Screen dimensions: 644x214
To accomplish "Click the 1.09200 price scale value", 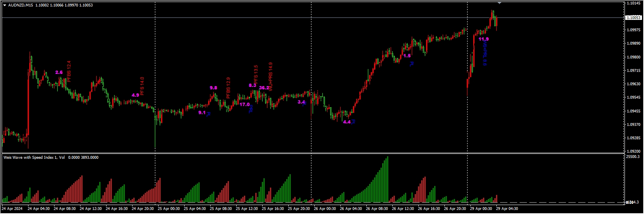I will [x=634, y=151].
